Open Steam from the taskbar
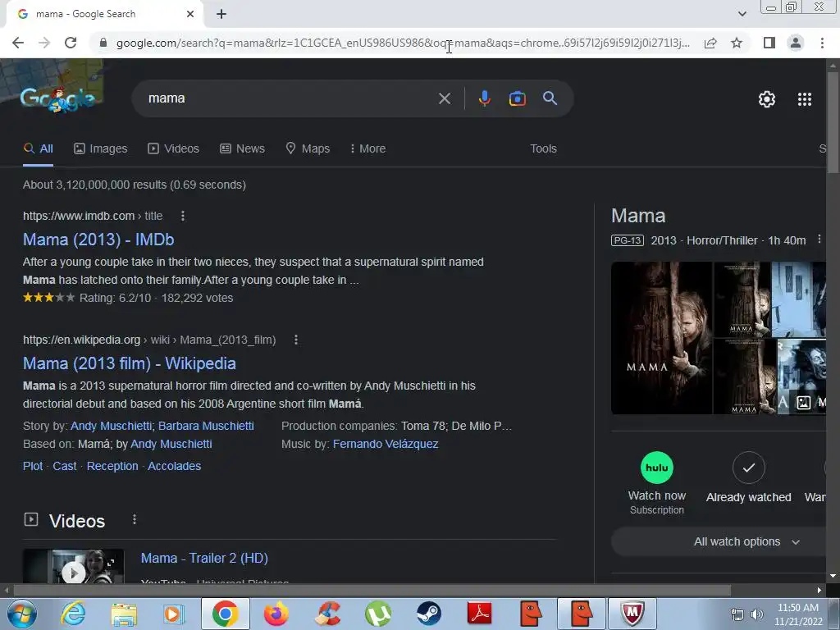 pyautogui.click(x=428, y=614)
